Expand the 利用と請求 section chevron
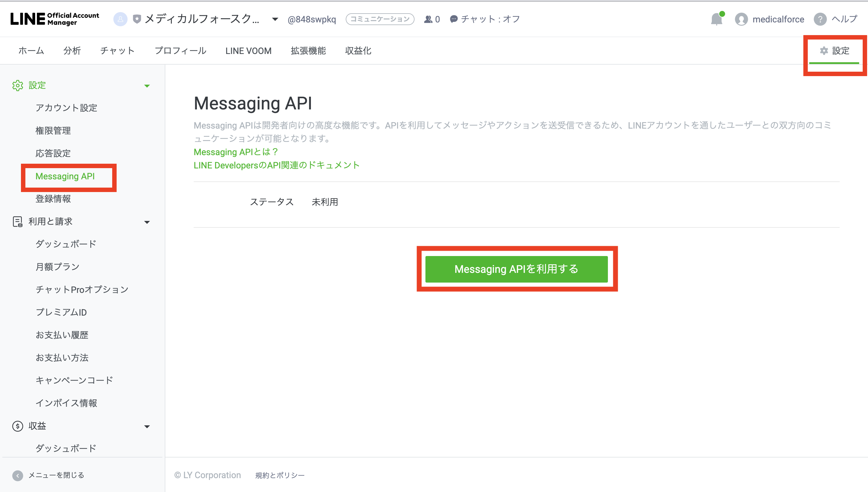Screen dimensions: 868x492 tap(147, 222)
